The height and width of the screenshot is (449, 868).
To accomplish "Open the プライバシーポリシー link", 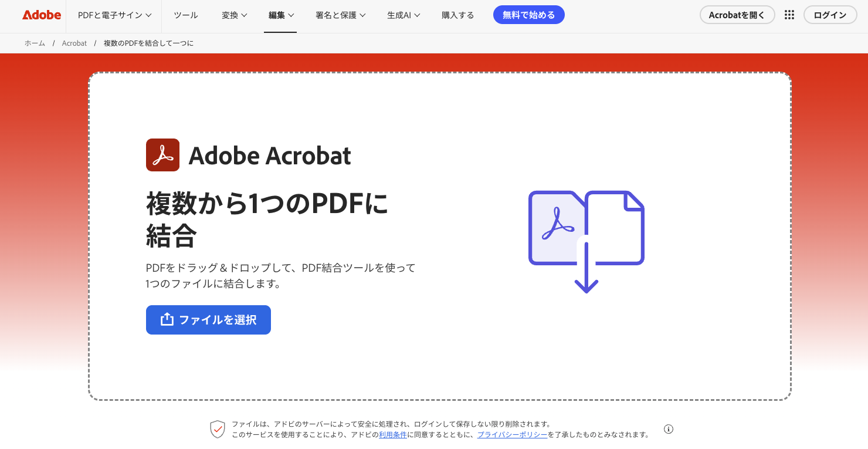I will (x=513, y=435).
